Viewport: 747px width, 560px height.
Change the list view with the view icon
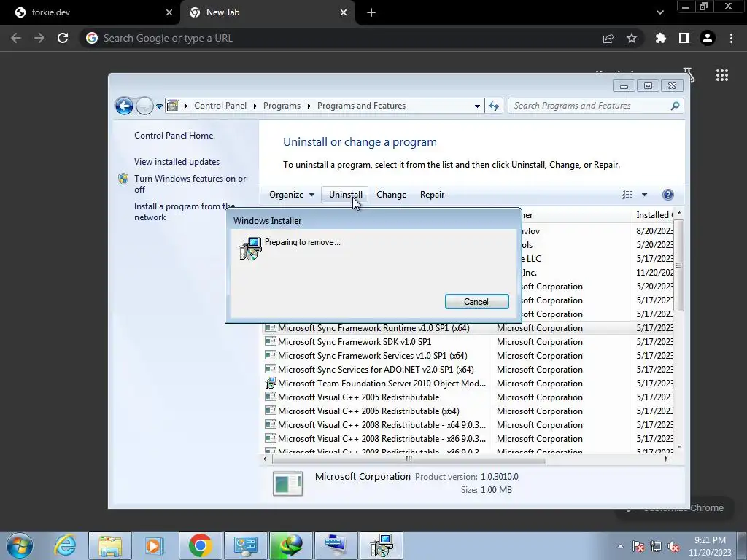627,194
